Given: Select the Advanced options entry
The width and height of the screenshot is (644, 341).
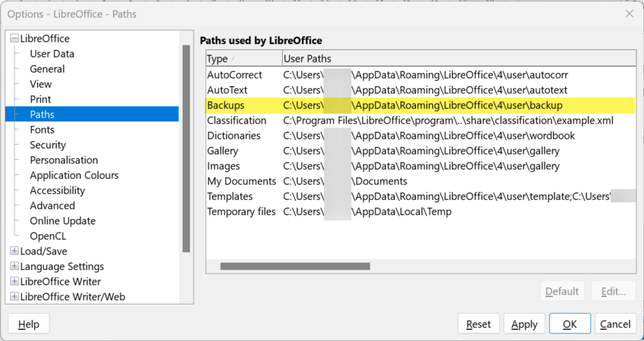Looking at the screenshot, I should 52,205.
